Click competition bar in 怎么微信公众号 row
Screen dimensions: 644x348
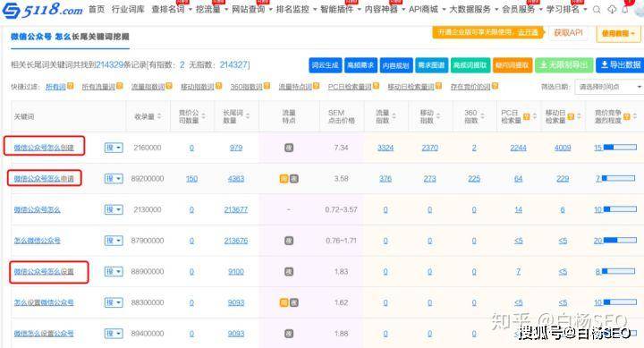[x=620, y=240]
